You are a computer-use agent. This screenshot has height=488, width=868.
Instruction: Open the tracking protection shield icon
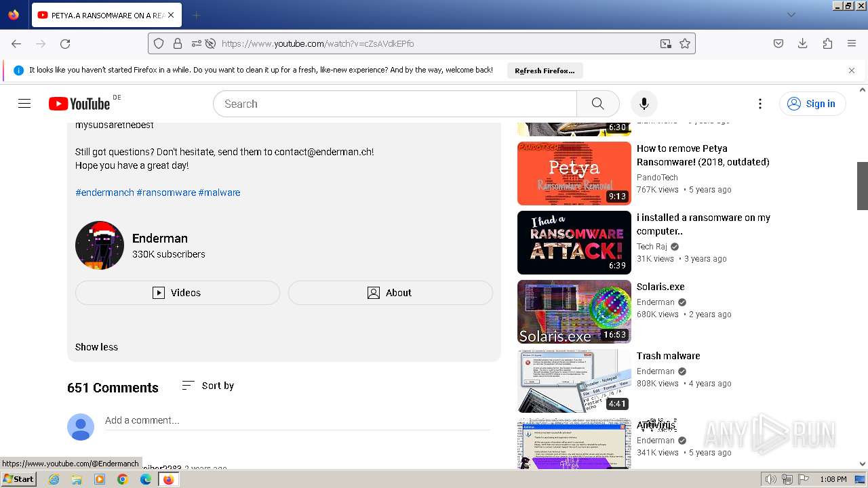point(159,43)
